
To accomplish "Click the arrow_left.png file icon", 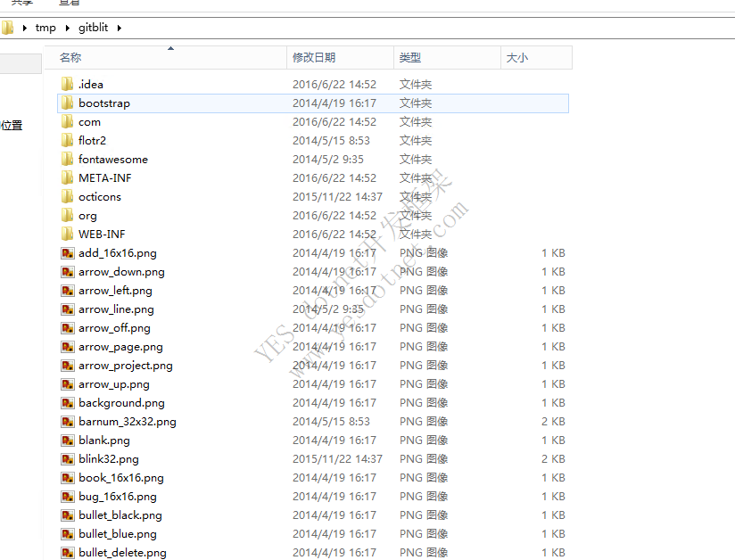I will click(68, 291).
